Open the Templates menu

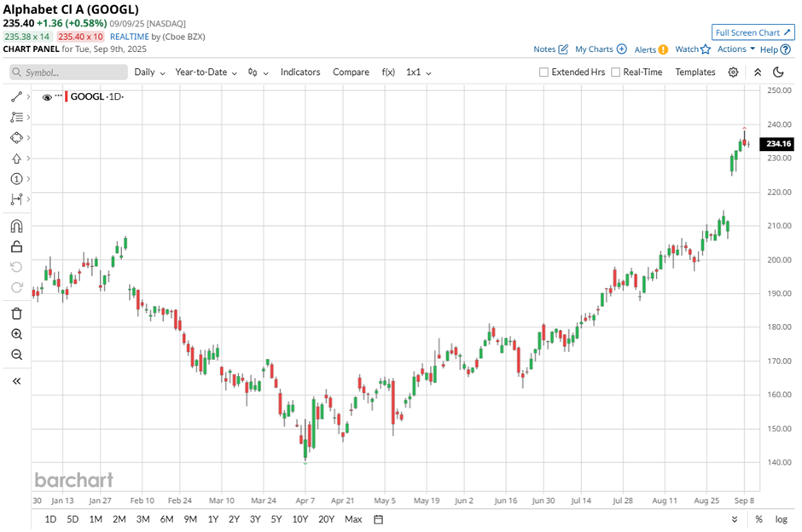click(695, 72)
